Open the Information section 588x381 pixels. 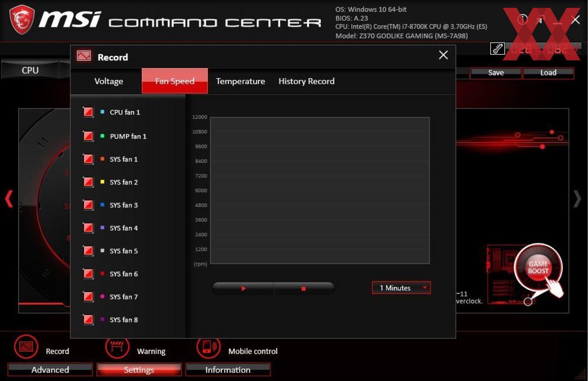click(x=228, y=370)
